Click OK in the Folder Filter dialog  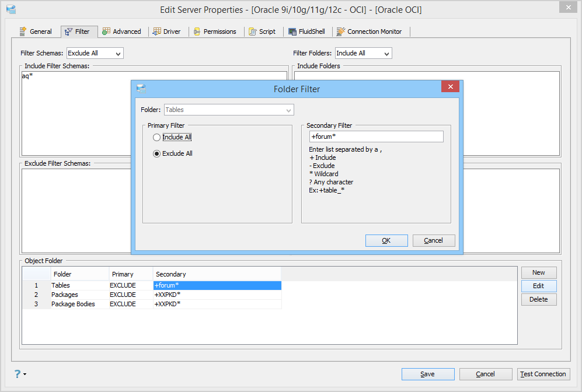386,240
